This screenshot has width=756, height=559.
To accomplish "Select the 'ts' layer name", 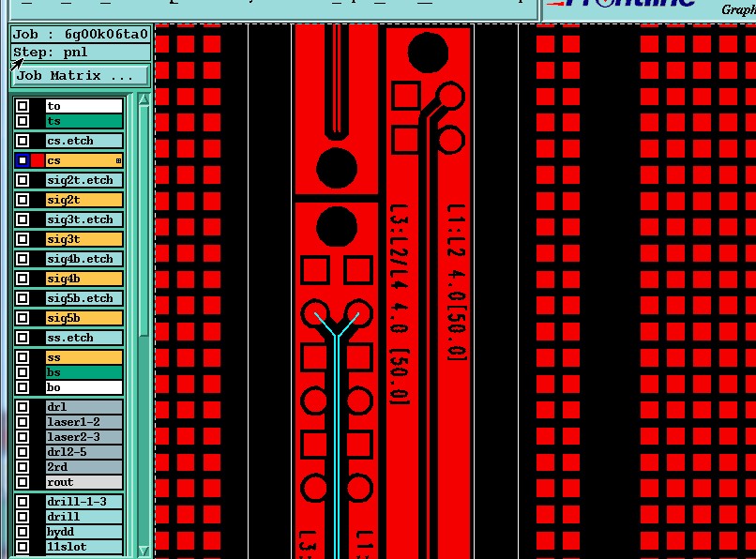I will [83, 121].
